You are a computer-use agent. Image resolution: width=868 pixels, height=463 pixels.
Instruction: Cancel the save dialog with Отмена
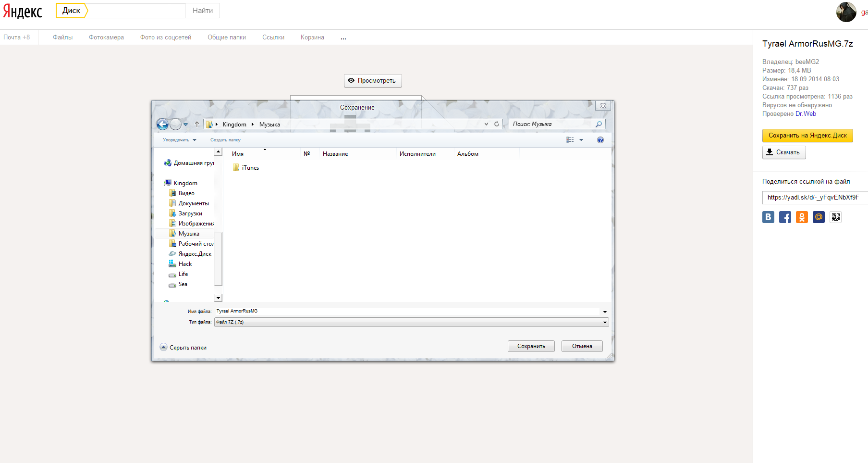582,346
